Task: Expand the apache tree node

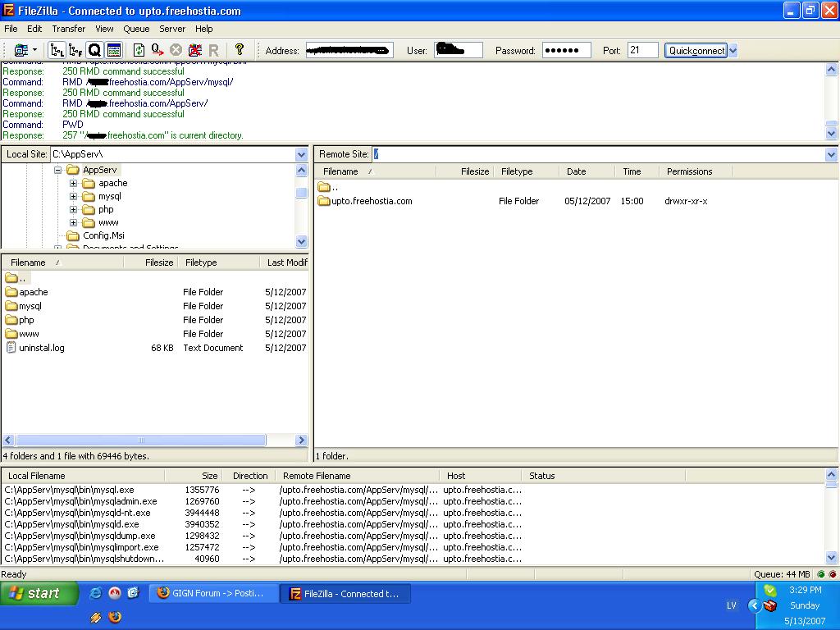Action: (x=73, y=183)
